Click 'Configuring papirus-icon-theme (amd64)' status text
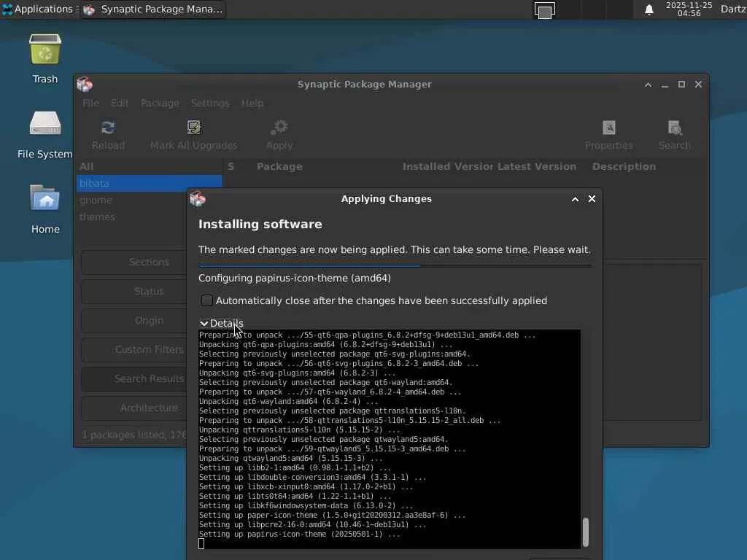The image size is (747, 560). [295, 278]
